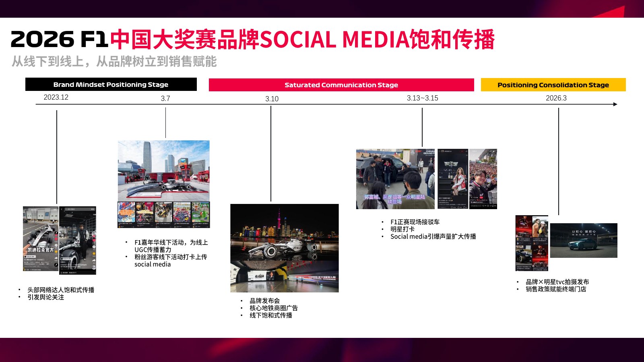Select the Saturated Communication Stage red banner
644x362 pixels.
[341, 85]
